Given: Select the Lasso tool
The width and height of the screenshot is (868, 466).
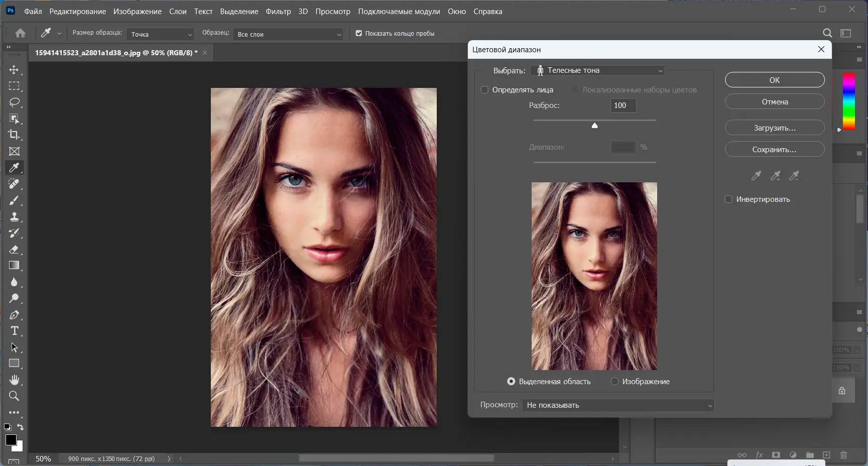Looking at the screenshot, I should click(14, 102).
